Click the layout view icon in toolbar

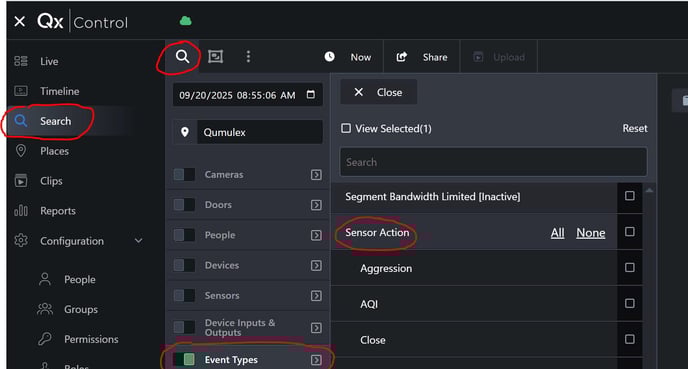pyautogui.click(x=215, y=57)
